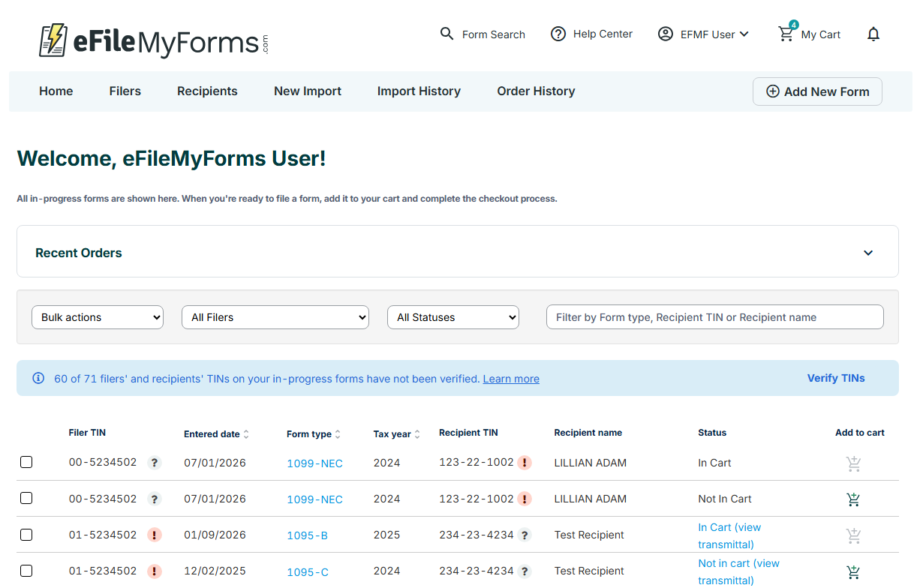Click the Recipient name column header
920x588 pixels.
click(588, 433)
